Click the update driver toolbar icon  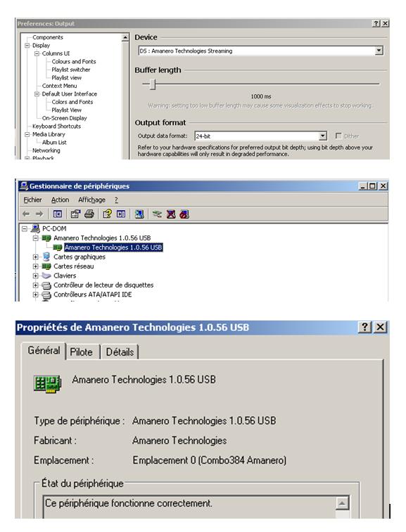[x=157, y=214]
